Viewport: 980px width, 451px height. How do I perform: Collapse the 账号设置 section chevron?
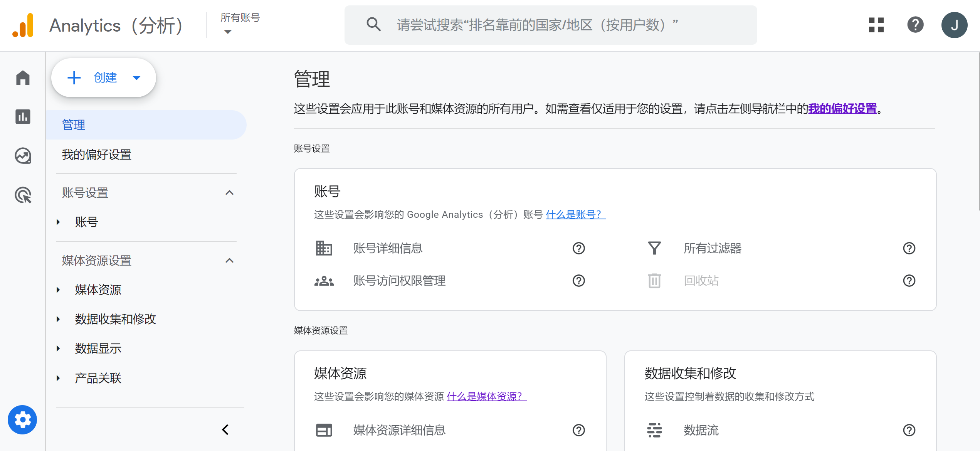(x=229, y=193)
